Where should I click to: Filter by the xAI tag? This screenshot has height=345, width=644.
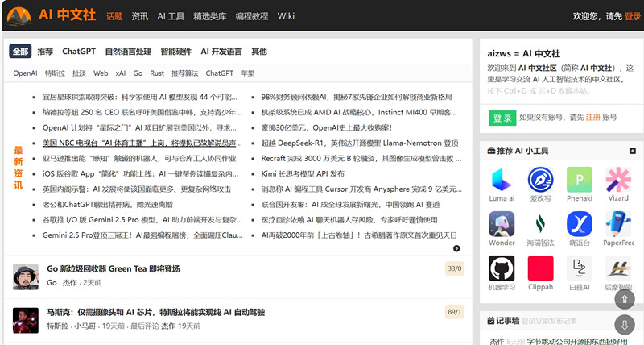(x=120, y=73)
